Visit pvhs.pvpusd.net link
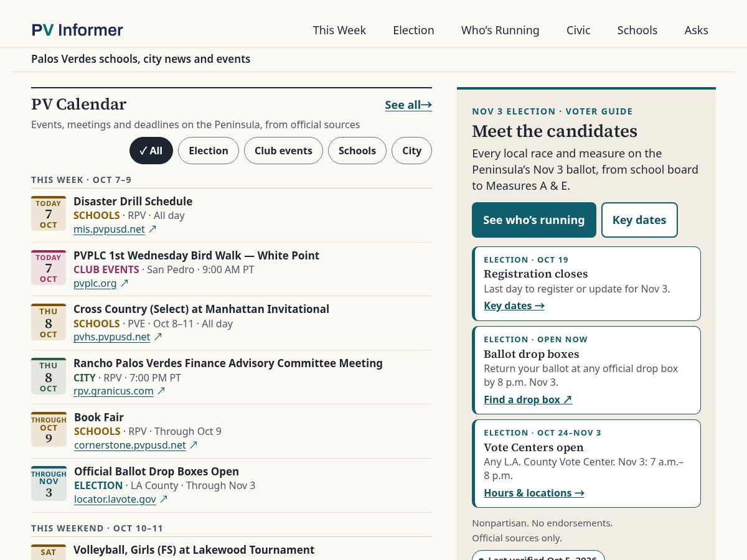Viewport: 747px width, 560px height. pos(112,337)
